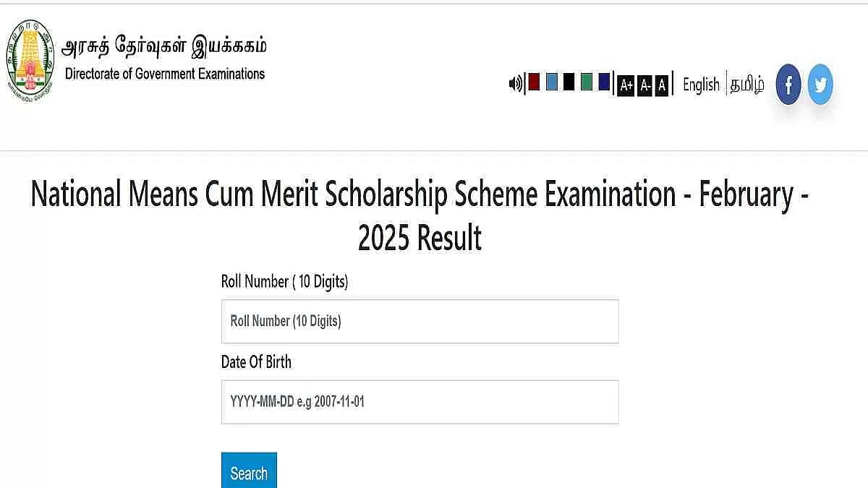Apply the light blue theme swatch
The height and width of the screenshot is (488, 868).
point(551,82)
